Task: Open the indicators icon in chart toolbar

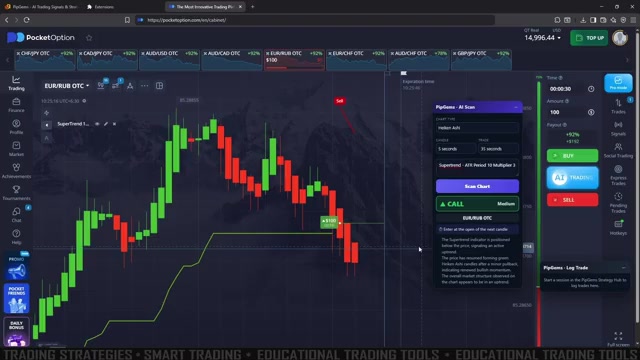Action: pyautogui.click(x=116, y=85)
